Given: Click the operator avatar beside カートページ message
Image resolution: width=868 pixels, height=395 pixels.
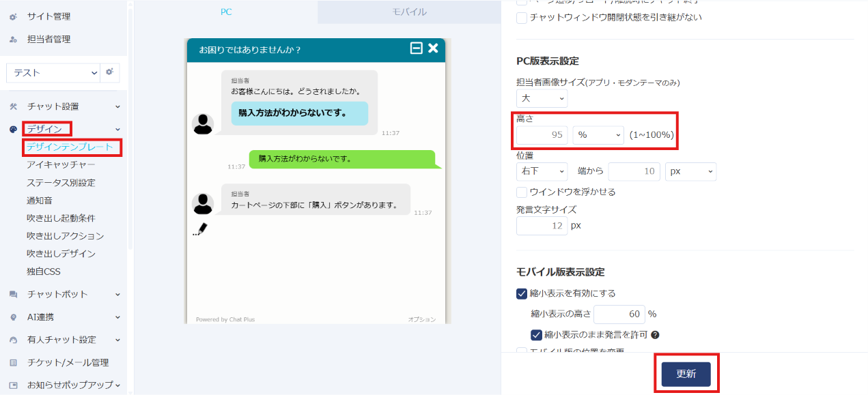Looking at the screenshot, I should click(x=203, y=203).
